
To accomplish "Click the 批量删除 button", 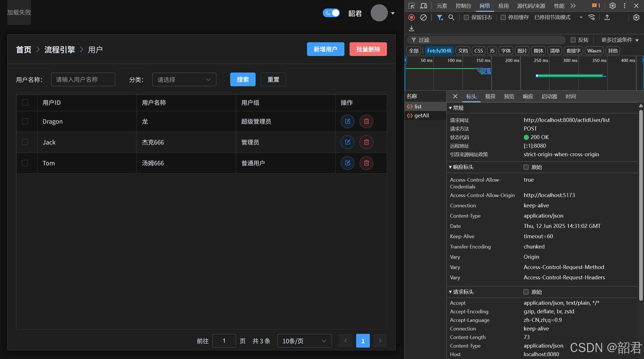I will click(x=368, y=49).
